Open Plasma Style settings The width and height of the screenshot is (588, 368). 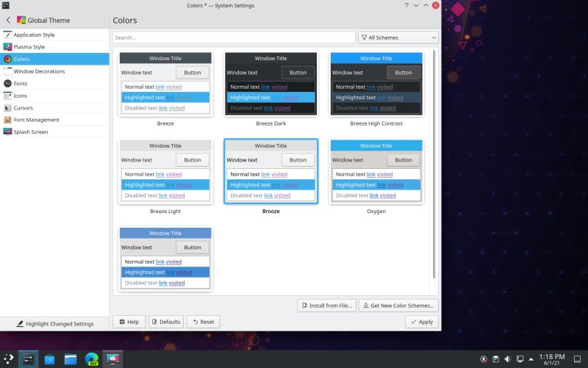[x=54, y=47]
